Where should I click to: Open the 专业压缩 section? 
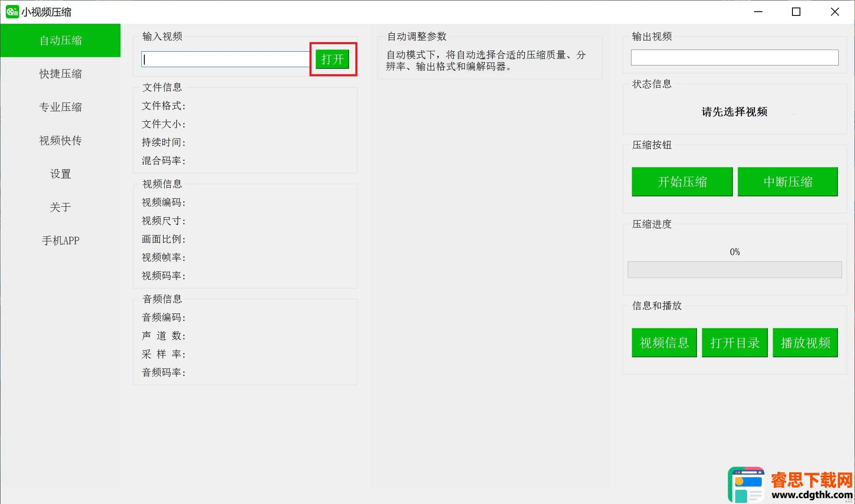60,107
